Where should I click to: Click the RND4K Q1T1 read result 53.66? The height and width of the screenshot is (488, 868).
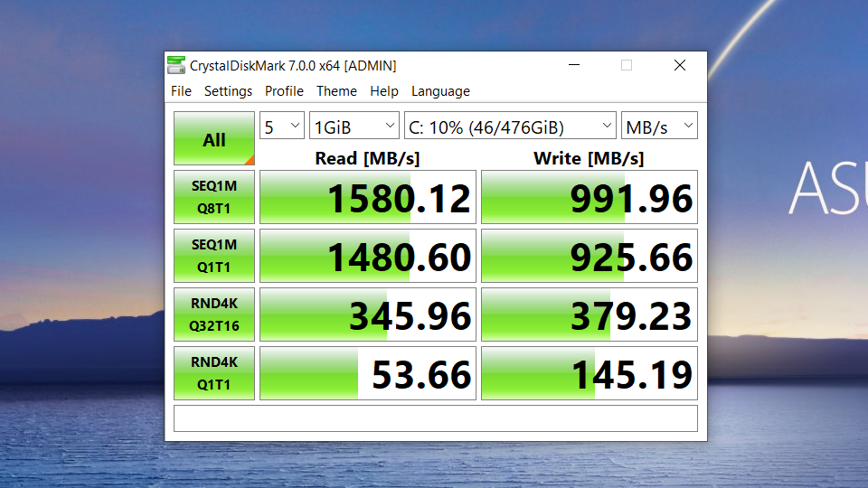tap(368, 373)
